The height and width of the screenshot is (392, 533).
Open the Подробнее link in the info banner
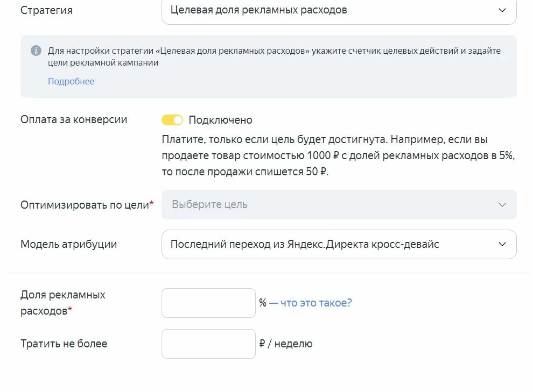(71, 81)
